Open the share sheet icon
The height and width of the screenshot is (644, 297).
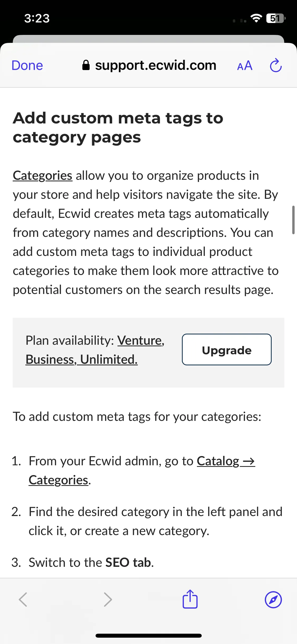point(190,599)
